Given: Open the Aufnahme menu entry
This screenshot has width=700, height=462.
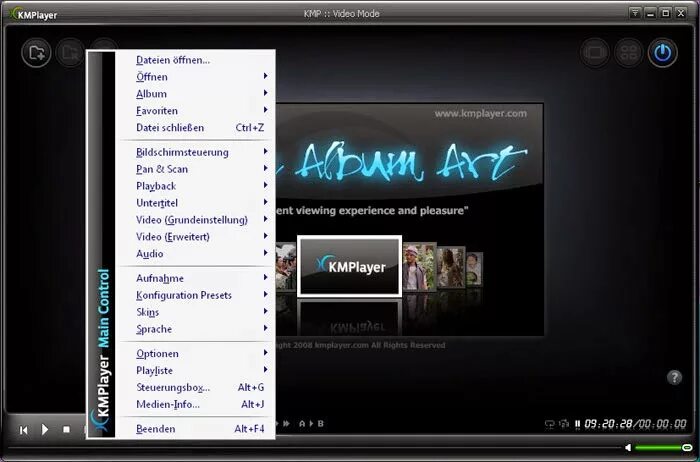Looking at the screenshot, I should point(196,279).
